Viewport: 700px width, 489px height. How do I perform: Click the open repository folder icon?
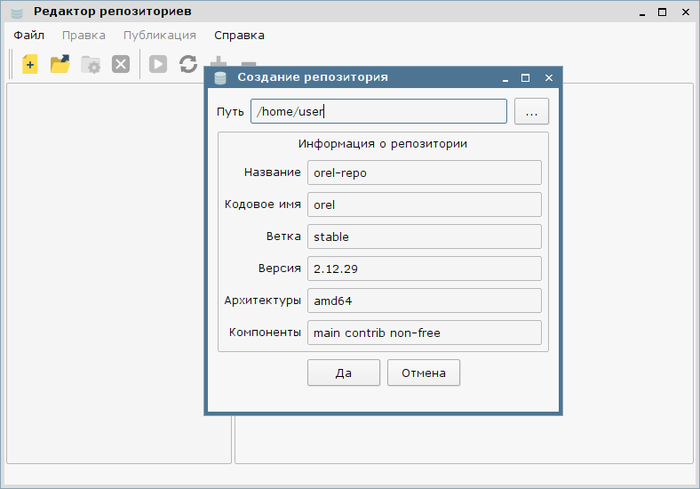pyautogui.click(x=60, y=65)
